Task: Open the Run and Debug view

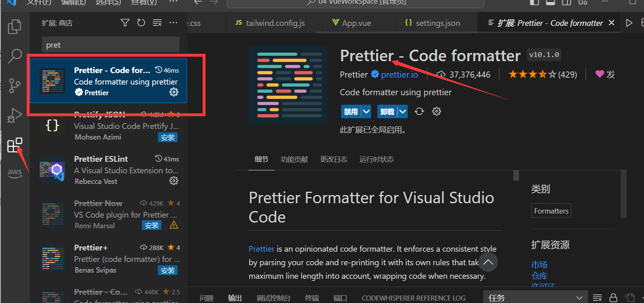Action: click(15, 115)
